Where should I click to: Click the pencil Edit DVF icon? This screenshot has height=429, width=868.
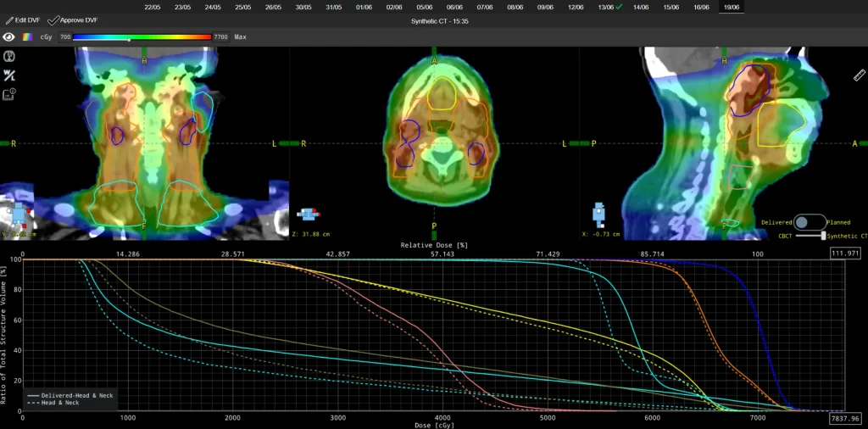coord(9,20)
